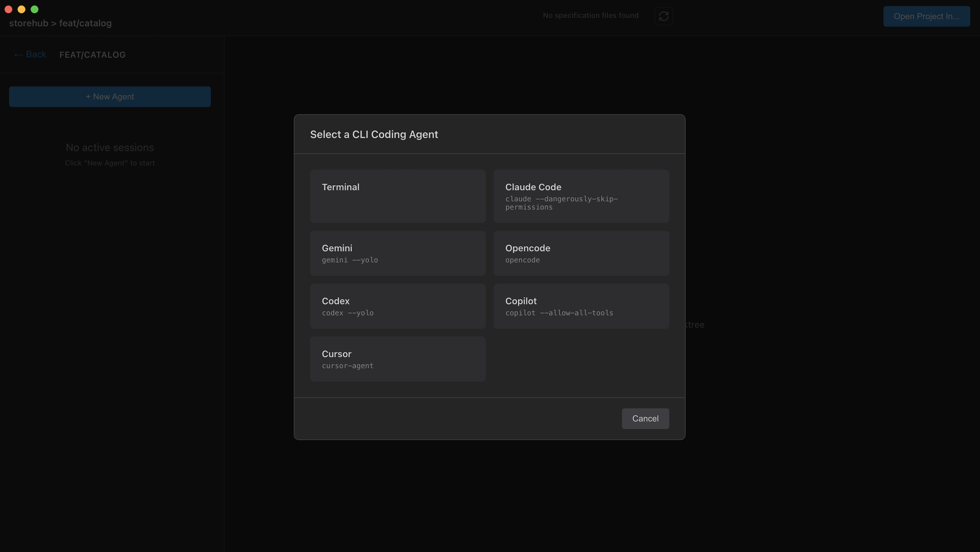Maximize the window with the green button
This screenshot has height=552, width=980.
[34, 9]
